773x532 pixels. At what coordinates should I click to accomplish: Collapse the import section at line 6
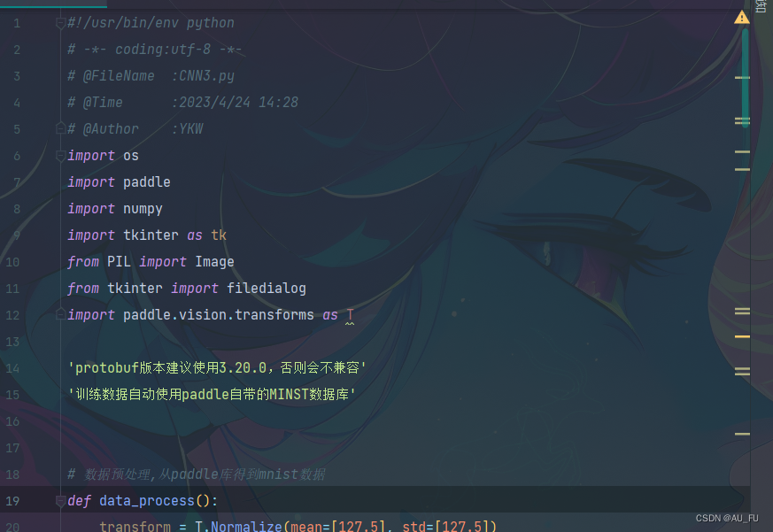pyautogui.click(x=60, y=156)
